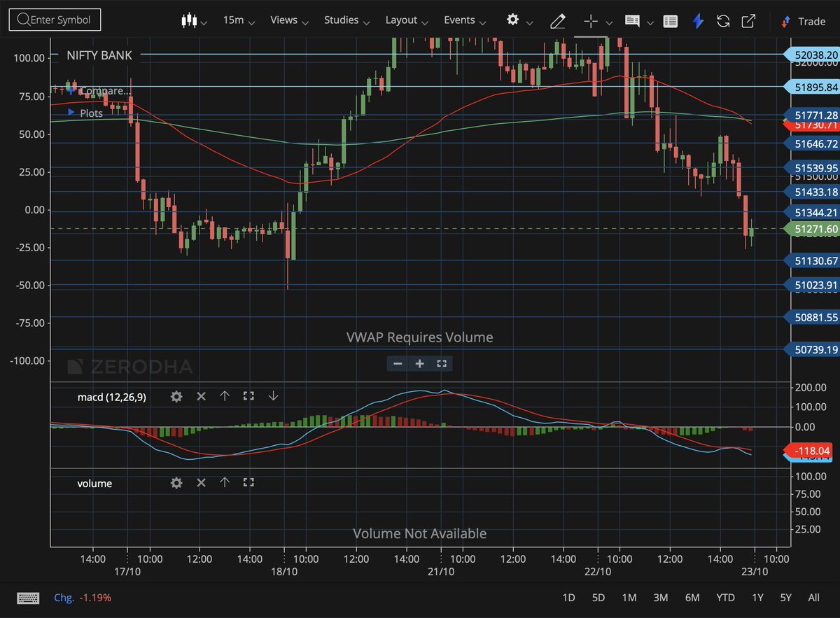The width and height of the screenshot is (840, 618).
Task: Select the 1Y range
Action: point(757,598)
